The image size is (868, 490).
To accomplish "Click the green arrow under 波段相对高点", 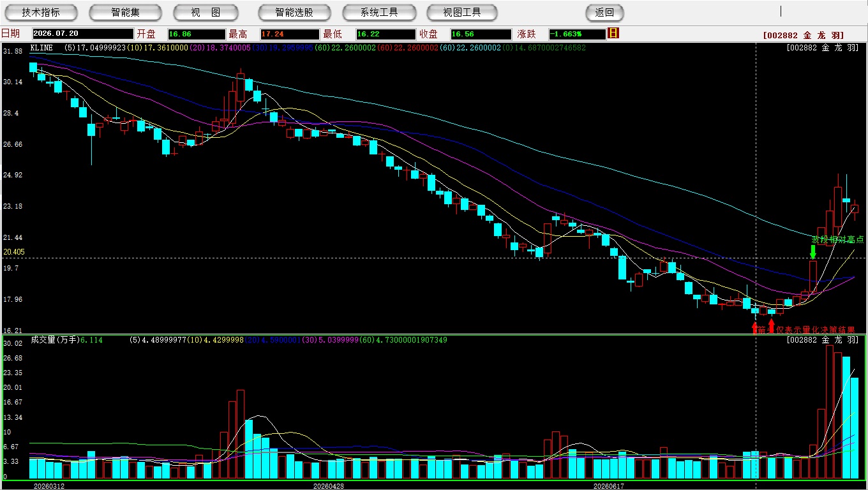I will (813, 252).
